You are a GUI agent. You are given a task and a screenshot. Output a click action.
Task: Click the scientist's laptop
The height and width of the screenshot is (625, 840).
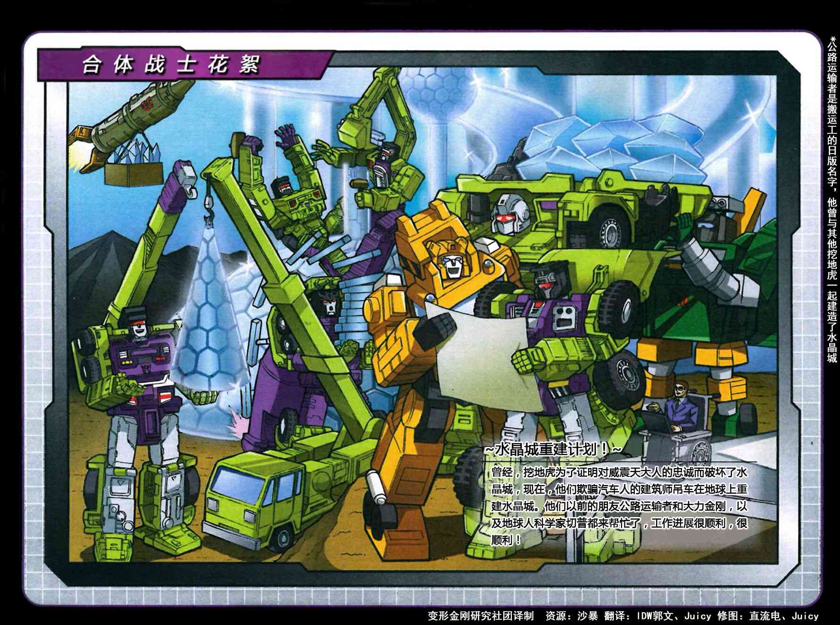(656, 421)
